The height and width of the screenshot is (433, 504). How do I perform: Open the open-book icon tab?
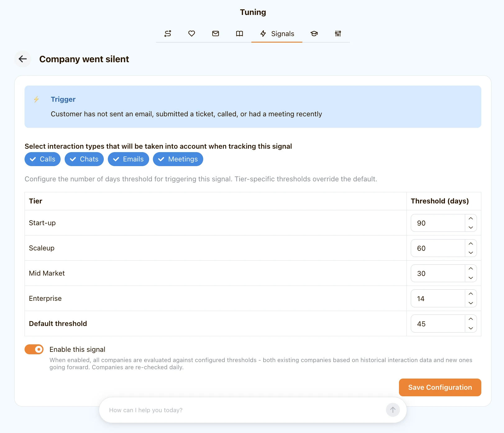(x=240, y=34)
